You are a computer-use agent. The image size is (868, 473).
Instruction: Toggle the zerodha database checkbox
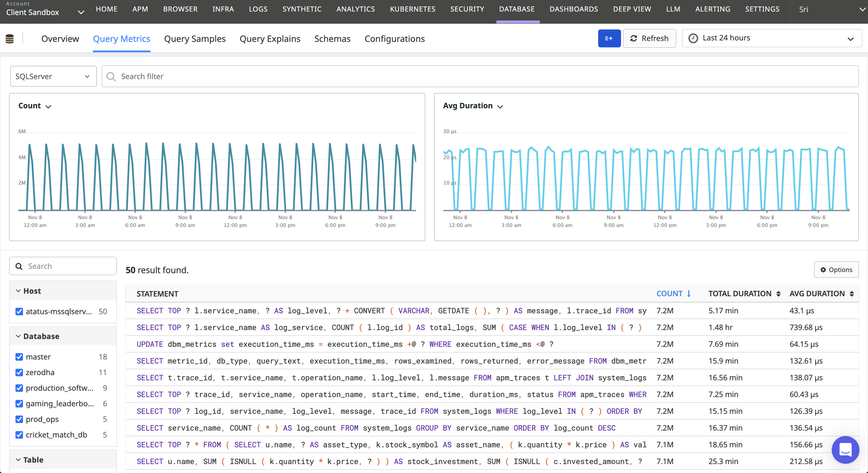click(19, 372)
